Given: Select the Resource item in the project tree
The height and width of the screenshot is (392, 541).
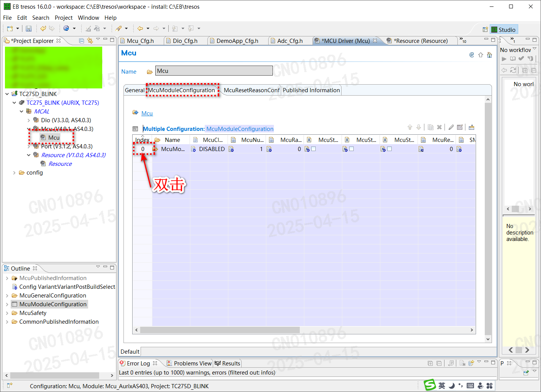Looking at the screenshot, I should point(60,164).
